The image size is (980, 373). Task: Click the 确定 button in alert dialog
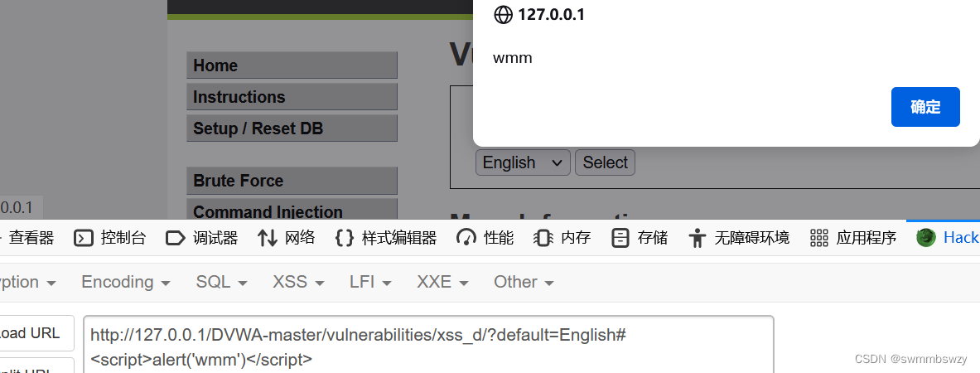[925, 107]
